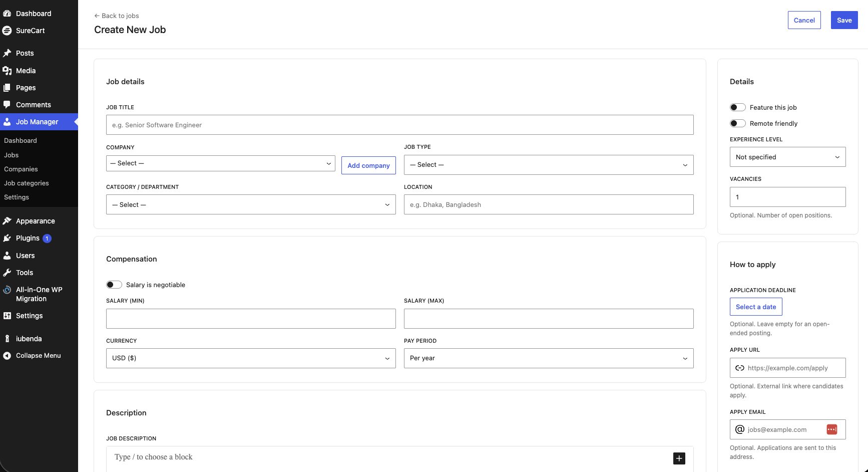Expand the Category / Department dropdown
868x472 pixels.
click(251, 204)
